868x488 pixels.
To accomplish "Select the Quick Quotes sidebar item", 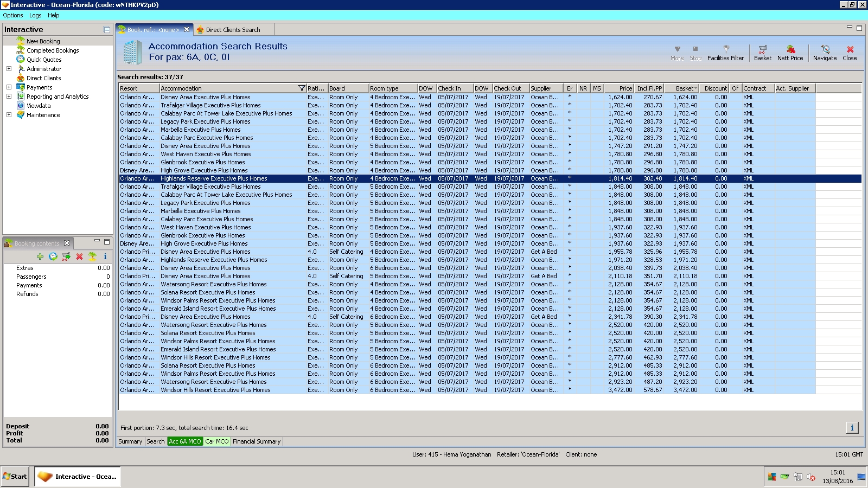I will coord(44,60).
